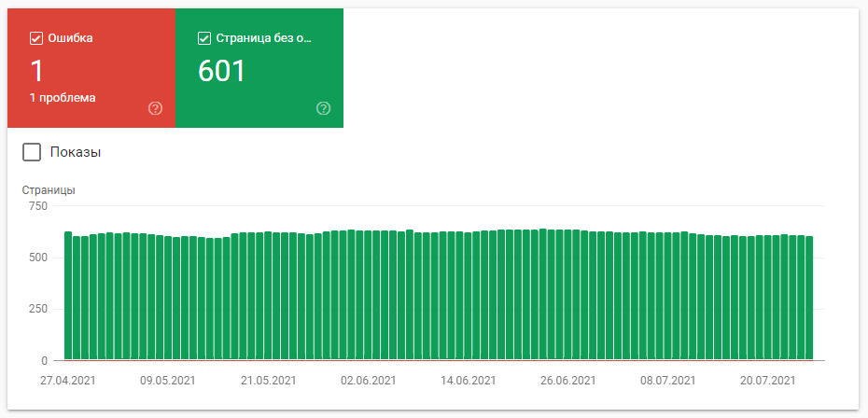This screenshot has width=868, height=418.
Task: Select the red Ошибка card count 1
Action: tap(37, 70)
